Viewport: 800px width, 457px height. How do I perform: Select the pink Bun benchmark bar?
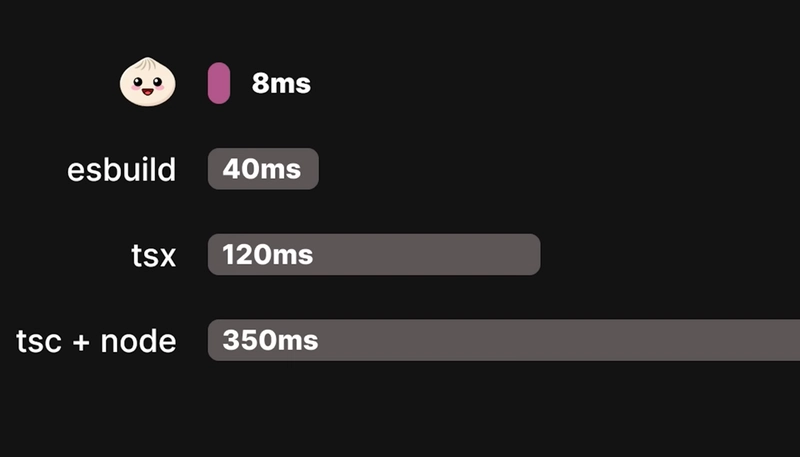coord(219,83)
